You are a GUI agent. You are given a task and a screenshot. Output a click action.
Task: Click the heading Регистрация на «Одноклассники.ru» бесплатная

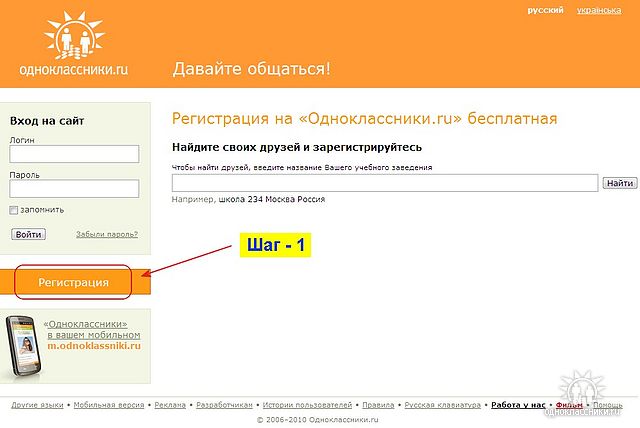[x=364, y=119]
